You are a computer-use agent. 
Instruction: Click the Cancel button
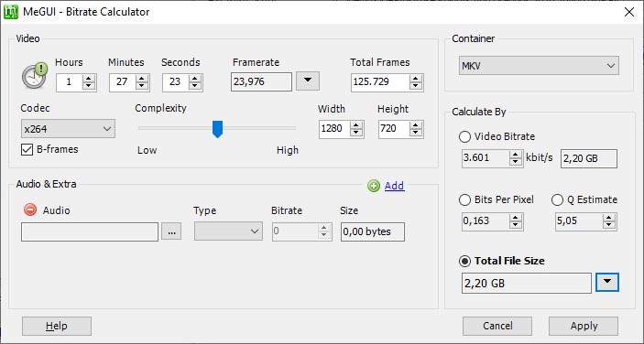(x=497, y=326)
